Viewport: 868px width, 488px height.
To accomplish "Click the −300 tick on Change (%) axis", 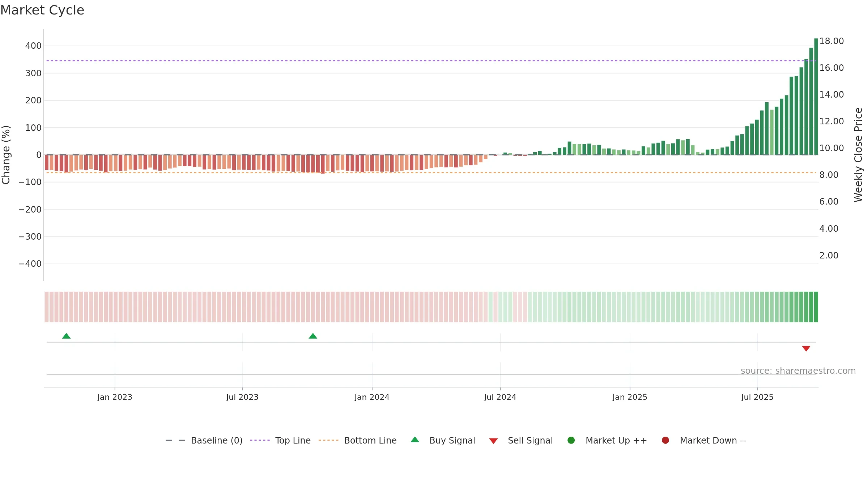I will tap(30, 237).
